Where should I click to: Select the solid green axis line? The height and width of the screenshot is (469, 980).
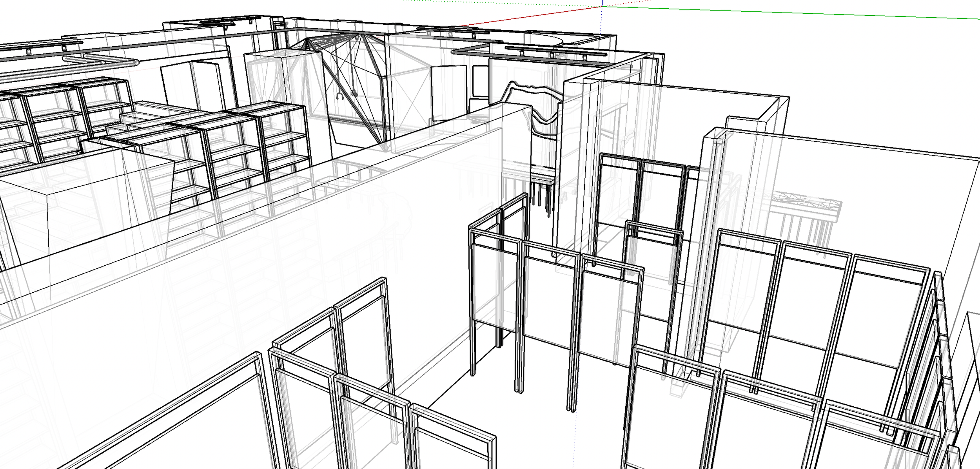pyautogui.click(x=791, y=13)
